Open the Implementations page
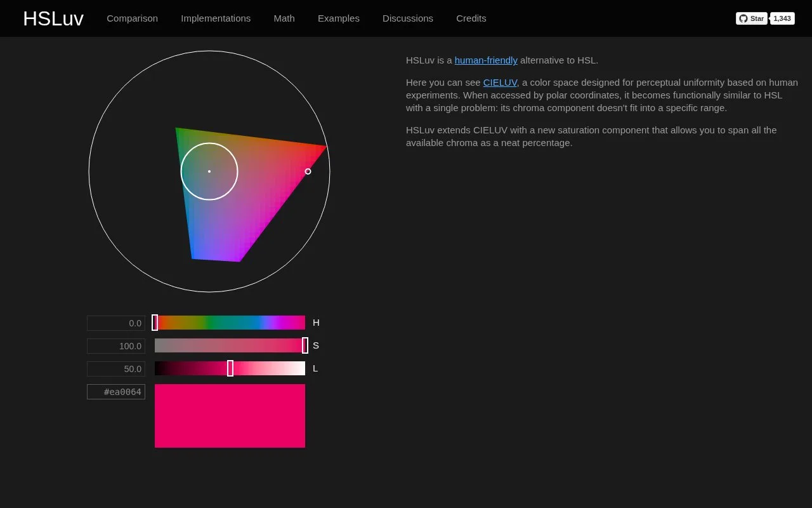The width and height of the screenshot is (812, 508). 216,18
